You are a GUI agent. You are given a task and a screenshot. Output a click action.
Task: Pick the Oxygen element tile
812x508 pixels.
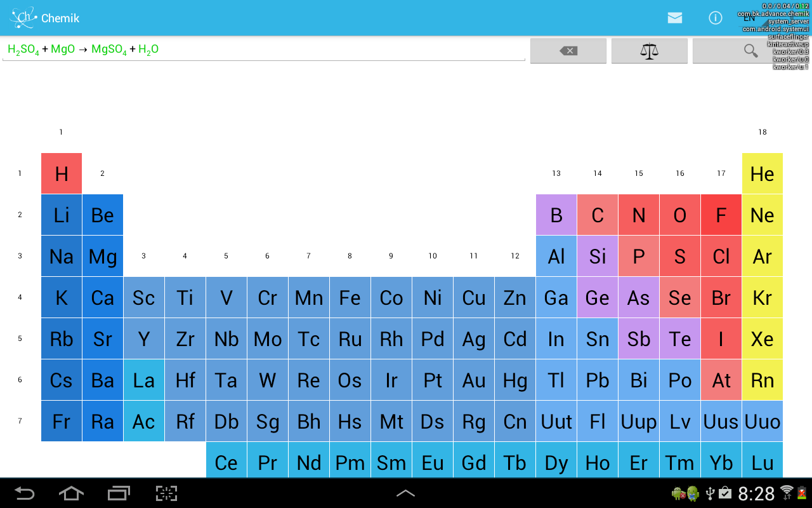tap(679, 215)
